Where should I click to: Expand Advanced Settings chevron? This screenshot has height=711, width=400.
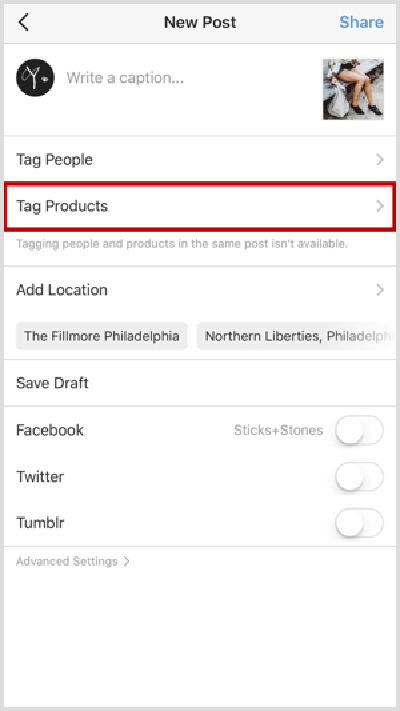127,561
